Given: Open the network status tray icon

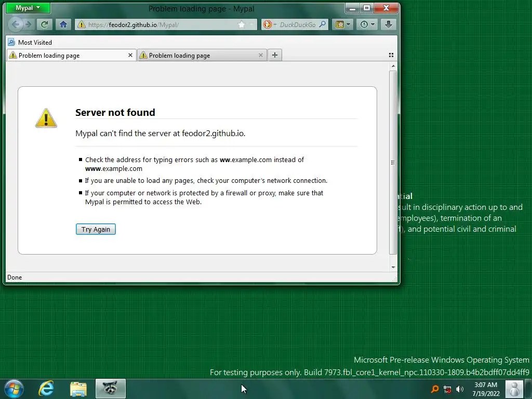Looking at the screenshot, I should click(x=447, y=389).
